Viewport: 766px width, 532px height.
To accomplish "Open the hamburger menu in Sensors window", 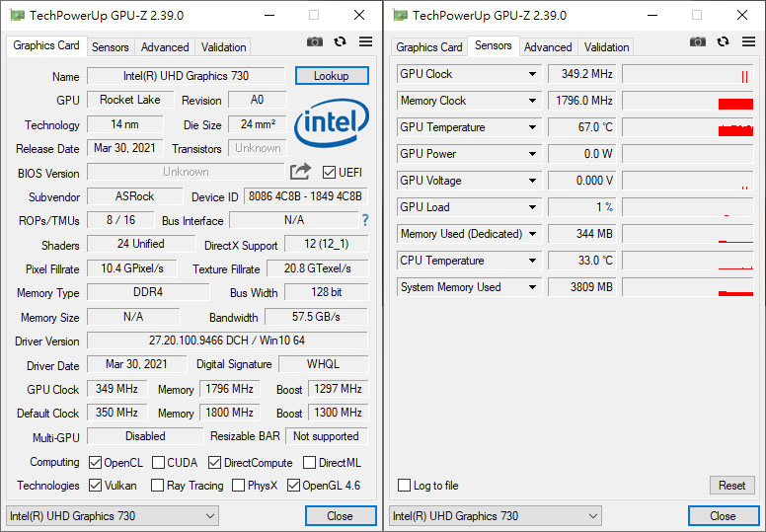I will 748,41.
